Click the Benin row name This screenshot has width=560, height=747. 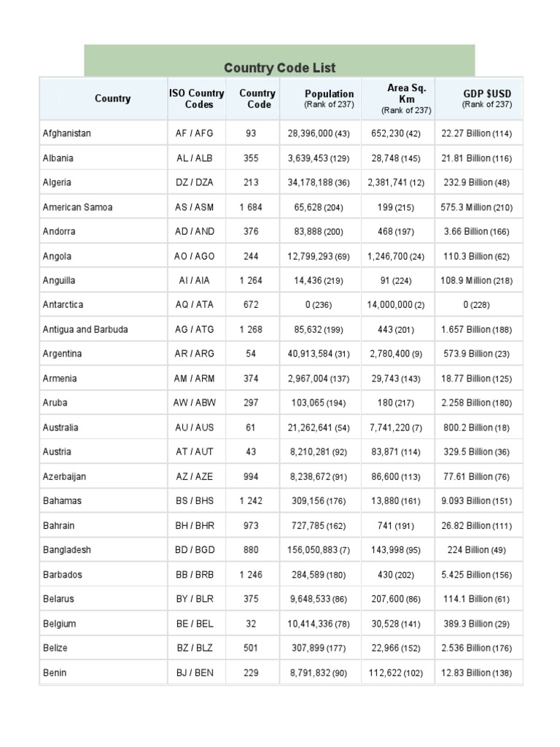point(55,673)
